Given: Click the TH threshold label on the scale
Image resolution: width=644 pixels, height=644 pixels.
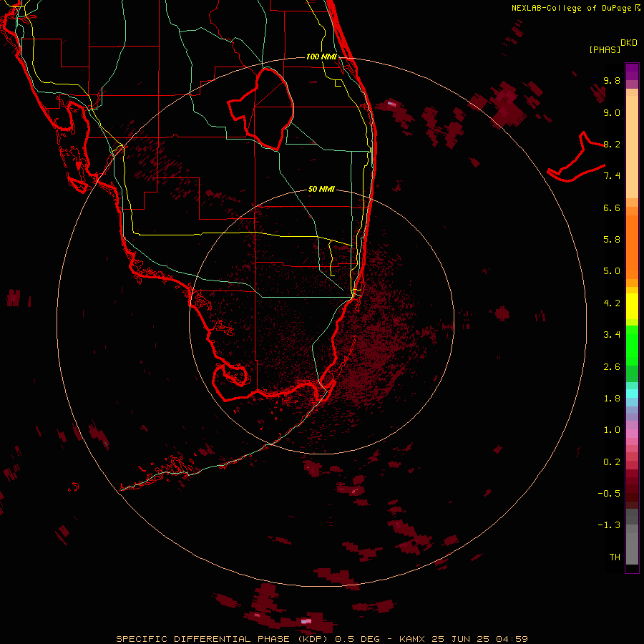Looking at the screenshot, I should pyautogui.click(x=615, y=557).
